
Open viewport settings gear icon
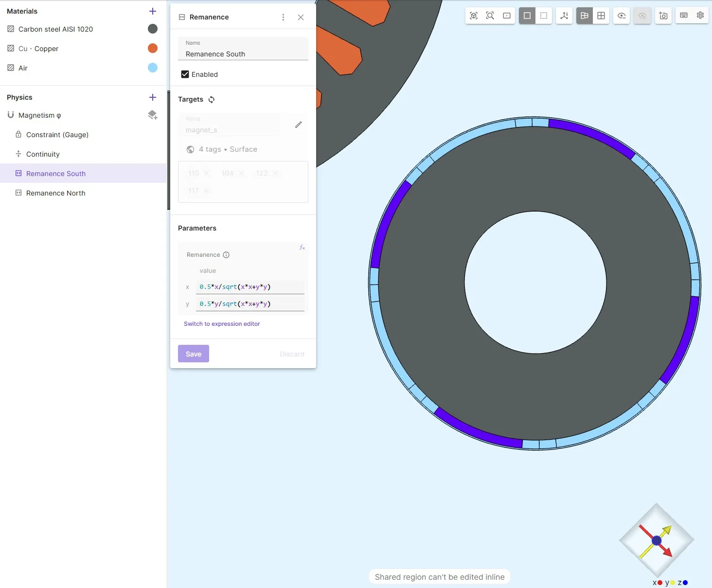tap(700, 16)
